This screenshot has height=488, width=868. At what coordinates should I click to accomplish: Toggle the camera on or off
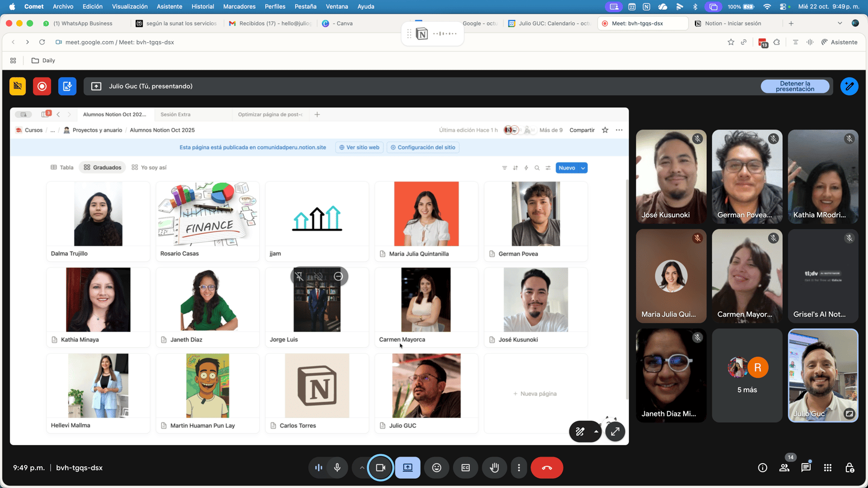[380, 467]
